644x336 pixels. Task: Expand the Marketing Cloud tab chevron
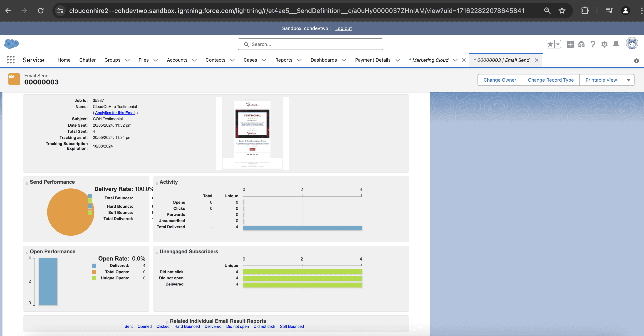(455, 60)
